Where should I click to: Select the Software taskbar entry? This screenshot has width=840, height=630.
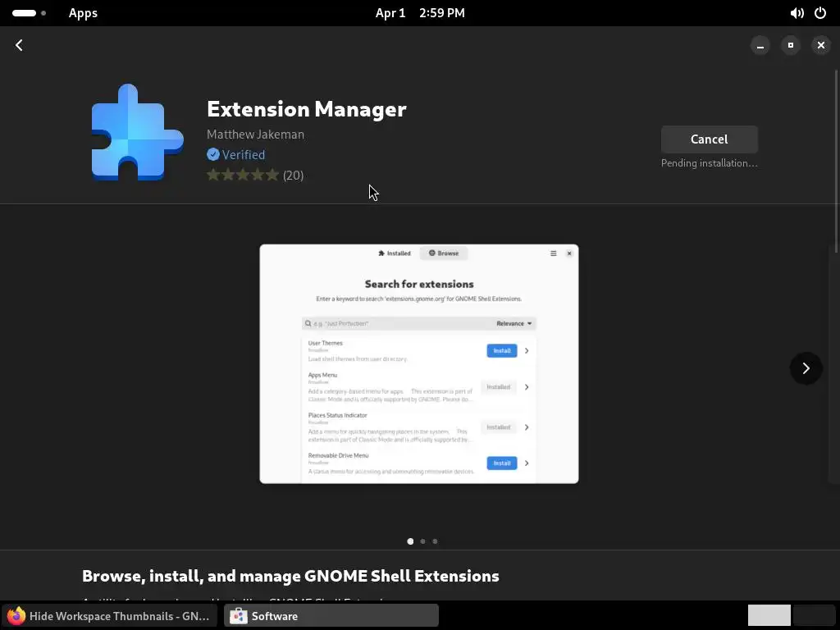point(331,615)
